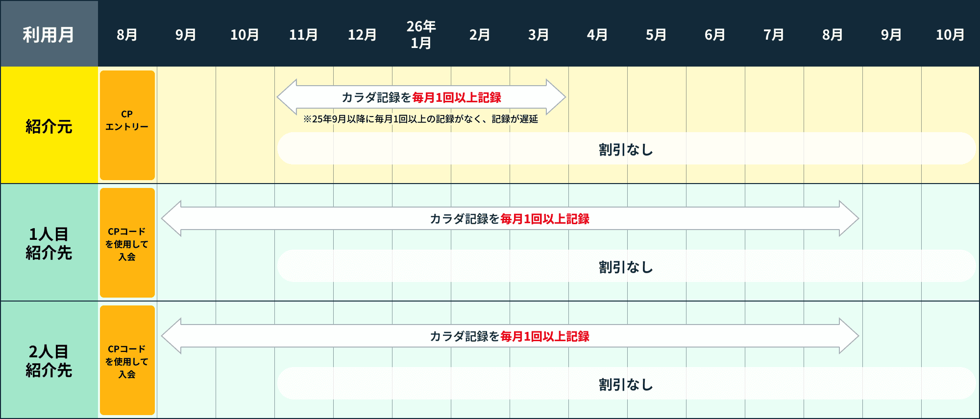Click the 2月 column header
The width and height of the screenshot is (980, 419).
tap(480, 35)
